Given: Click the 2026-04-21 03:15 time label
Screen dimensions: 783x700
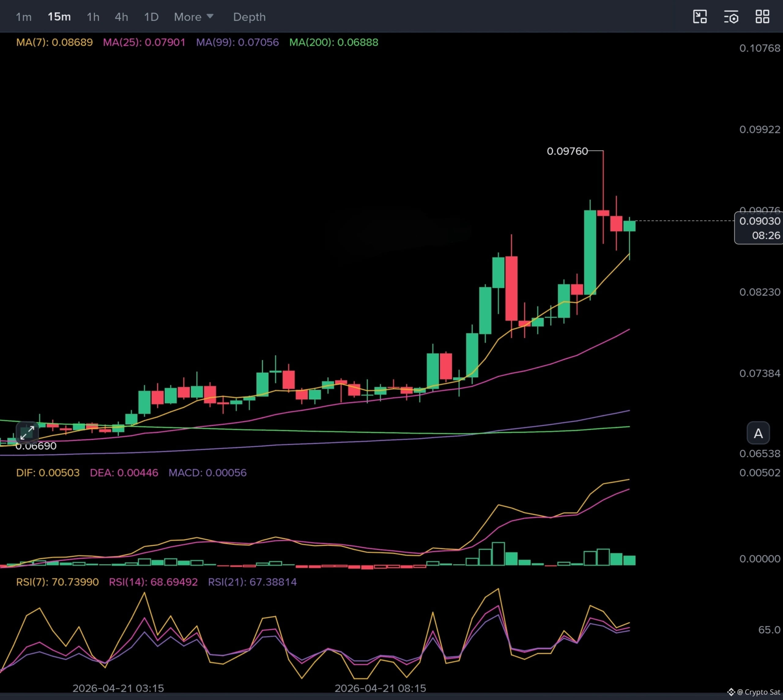Looking at the screenshot, I should pos(118,688).
